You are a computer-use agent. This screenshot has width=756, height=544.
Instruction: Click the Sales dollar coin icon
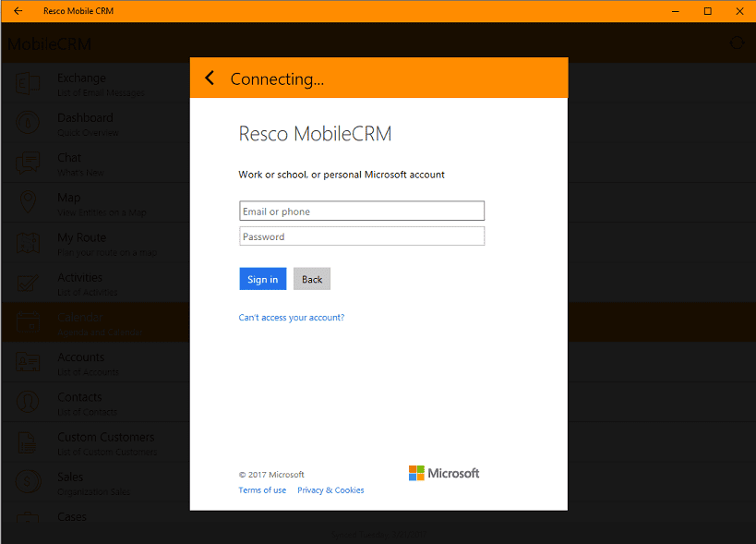point(28,482)
